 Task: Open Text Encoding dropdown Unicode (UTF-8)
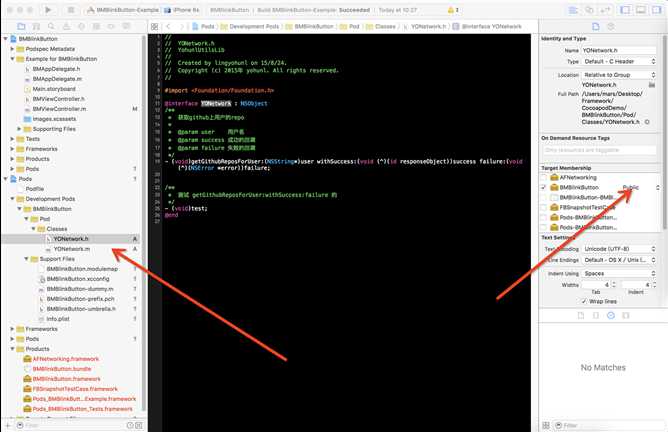tap(619, 248)
